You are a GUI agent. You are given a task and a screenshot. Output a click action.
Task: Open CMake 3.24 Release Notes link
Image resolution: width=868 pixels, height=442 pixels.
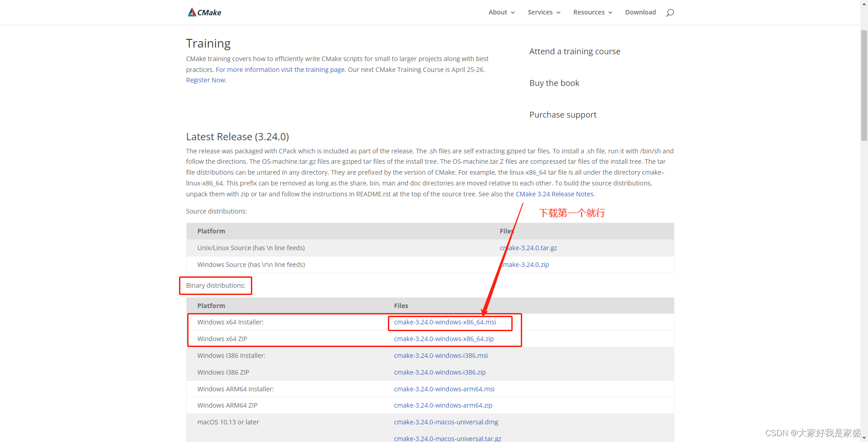pos(555,194)
